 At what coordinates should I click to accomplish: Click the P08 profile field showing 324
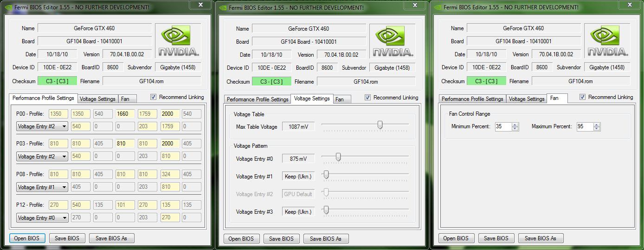(x=170, y=174)
